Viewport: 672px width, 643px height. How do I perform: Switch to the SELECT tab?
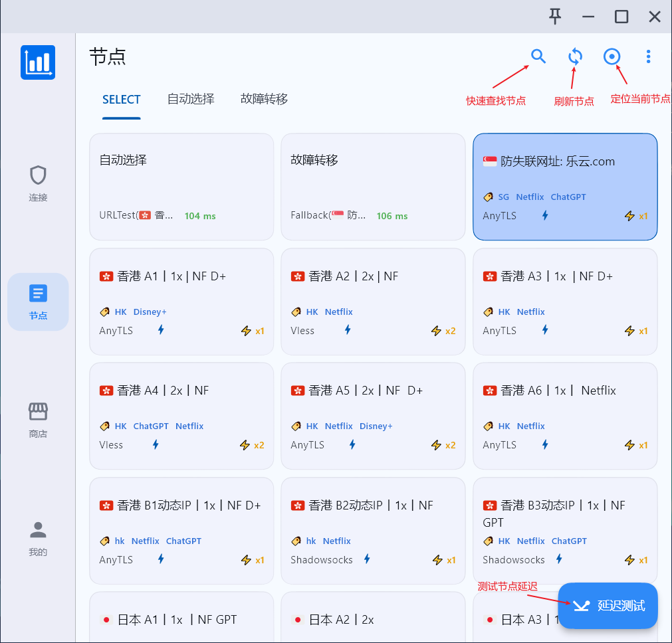point(121,100)
